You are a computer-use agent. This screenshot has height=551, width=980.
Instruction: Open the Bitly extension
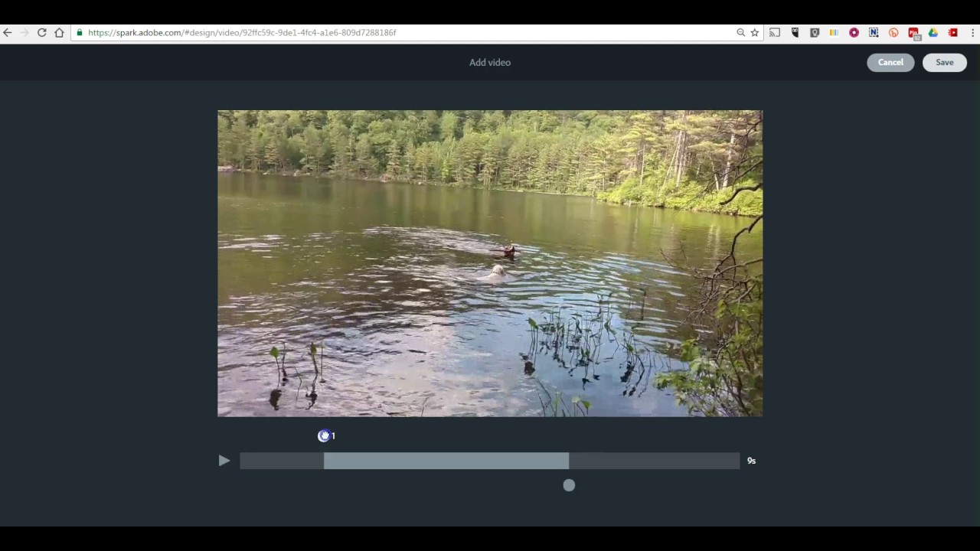click(x=893, y=33)
